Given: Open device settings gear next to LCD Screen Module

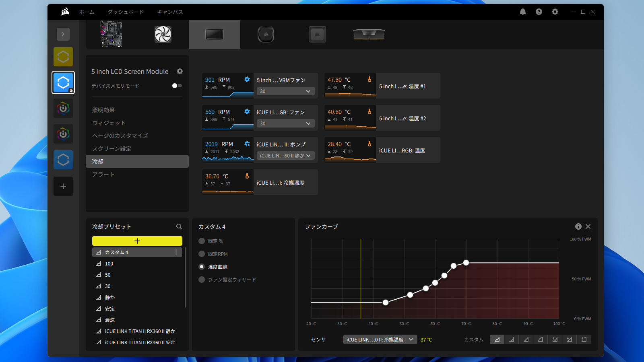Looking at the screenshot, I should (180, 71).
